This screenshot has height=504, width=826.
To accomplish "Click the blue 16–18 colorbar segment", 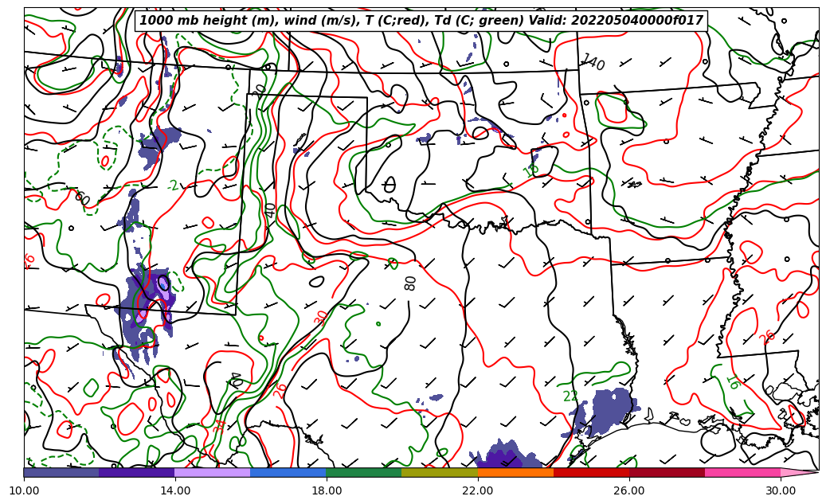I will coord(288,472).
